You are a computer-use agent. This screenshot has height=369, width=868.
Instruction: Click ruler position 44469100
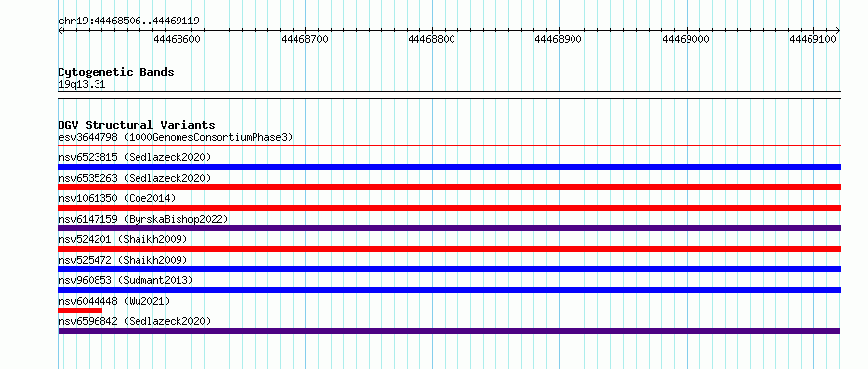pyautogui.click(x=812, y=39)
